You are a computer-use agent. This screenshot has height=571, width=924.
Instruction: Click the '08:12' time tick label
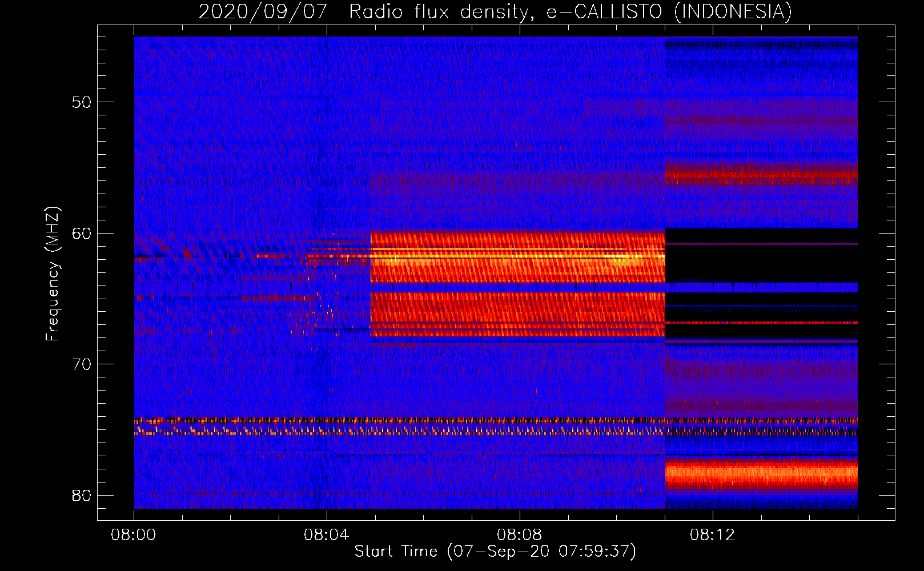click(713, 535)
